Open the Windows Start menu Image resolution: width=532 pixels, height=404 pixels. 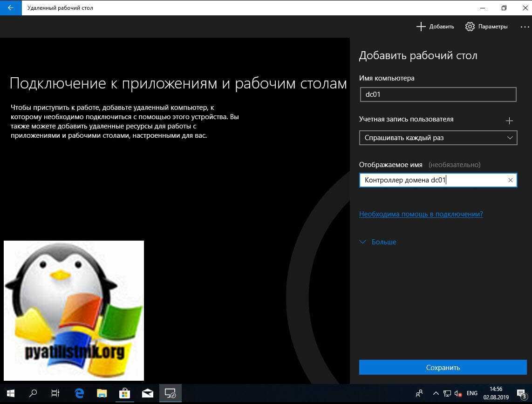click(x=10, y=393)
